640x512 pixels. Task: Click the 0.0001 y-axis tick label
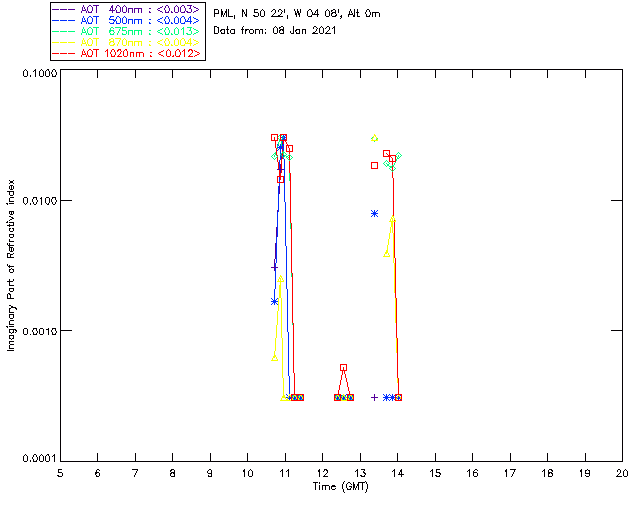(x=39, y=459)
